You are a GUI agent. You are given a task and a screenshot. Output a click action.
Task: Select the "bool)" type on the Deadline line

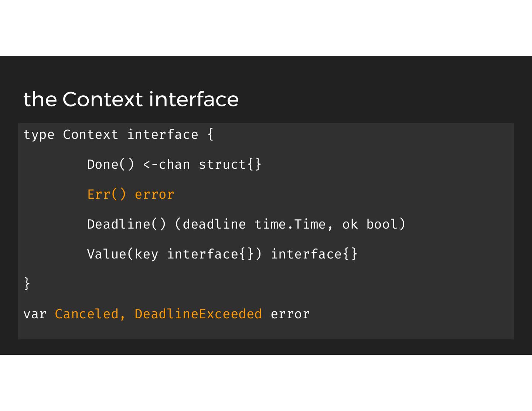pyautogui.click(x=386, y=225)
